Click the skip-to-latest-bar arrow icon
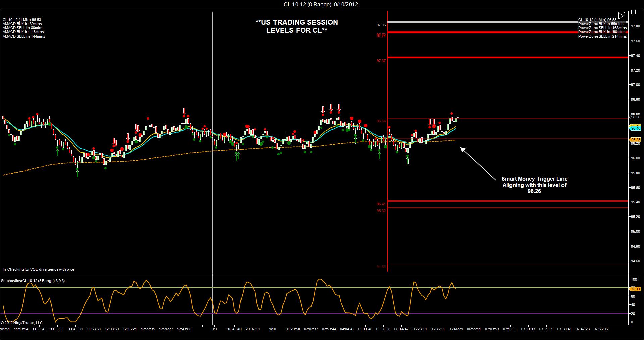Viewport: 644px width, 340px height. click(622, 16)
